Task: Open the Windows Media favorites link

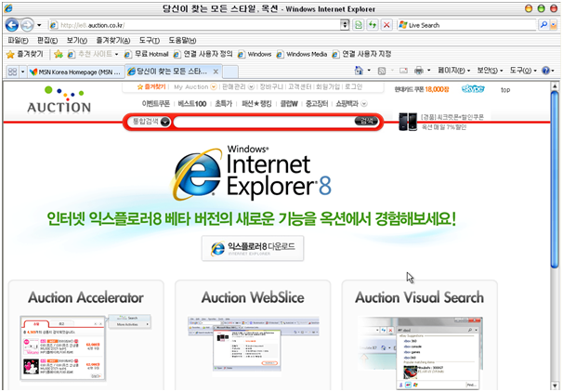Action: point(302,54)
